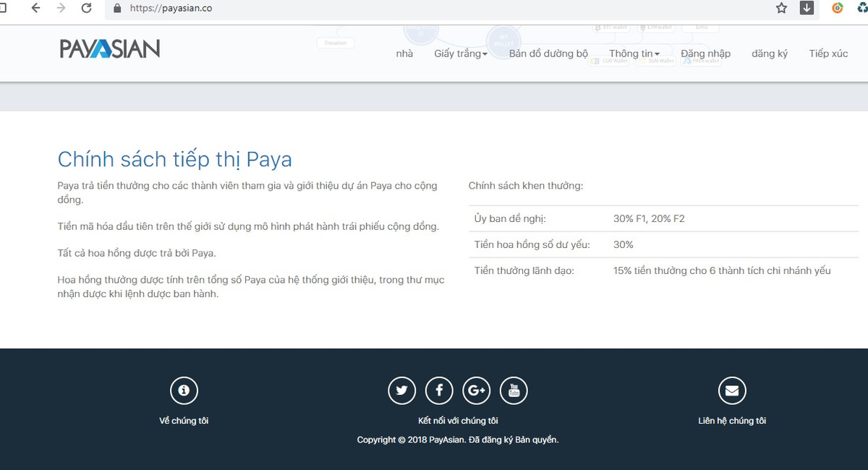View site security via padlock icon
The height and width of the screenshot is (470, 868).
point(118,9)
